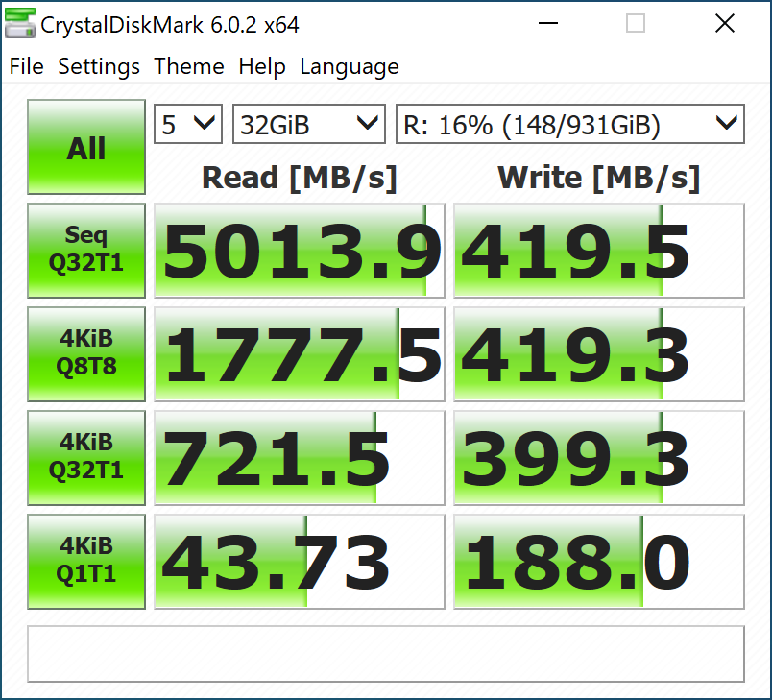This screenshot has height=700, width=772.
Task: Open the File menu
Action: (27, 66)
